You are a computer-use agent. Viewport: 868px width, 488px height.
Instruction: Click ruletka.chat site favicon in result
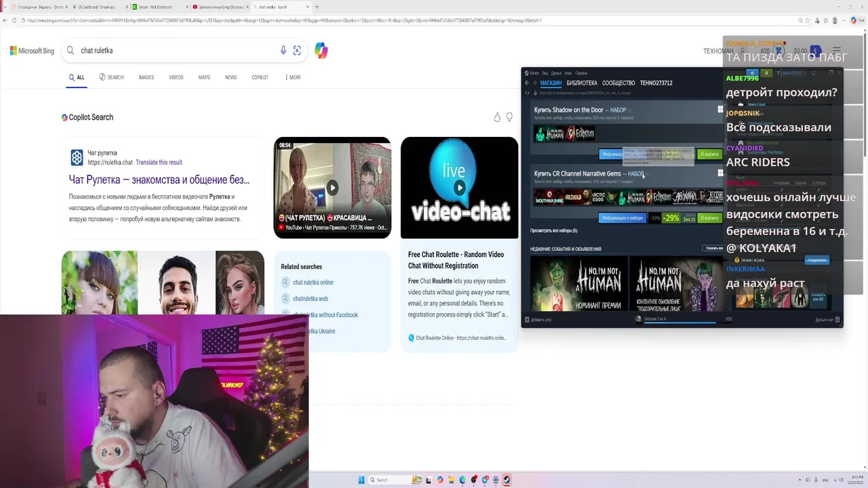(77, 158)
